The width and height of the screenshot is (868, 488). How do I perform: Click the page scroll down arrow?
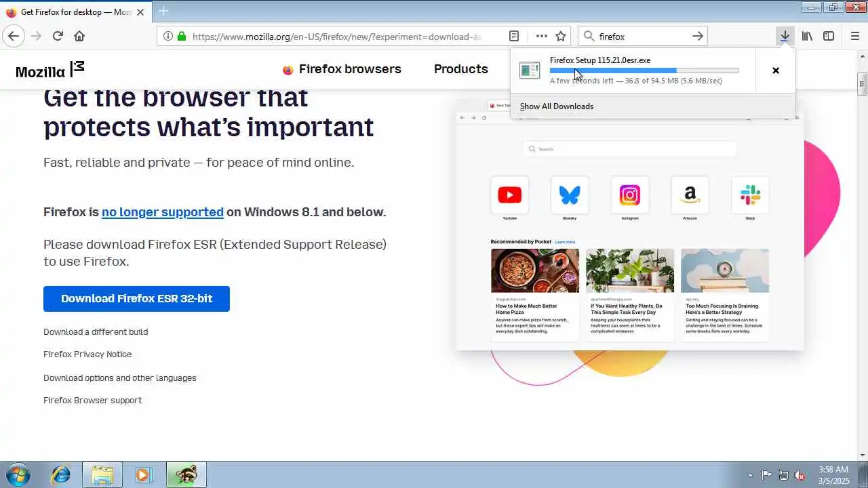coord(863,455)
